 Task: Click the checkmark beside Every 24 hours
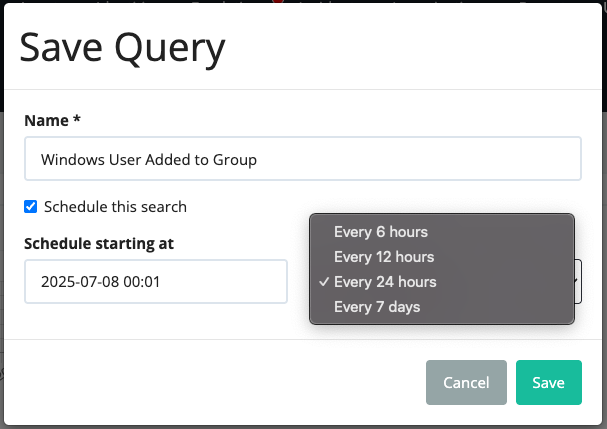click(x=324, y=282)
